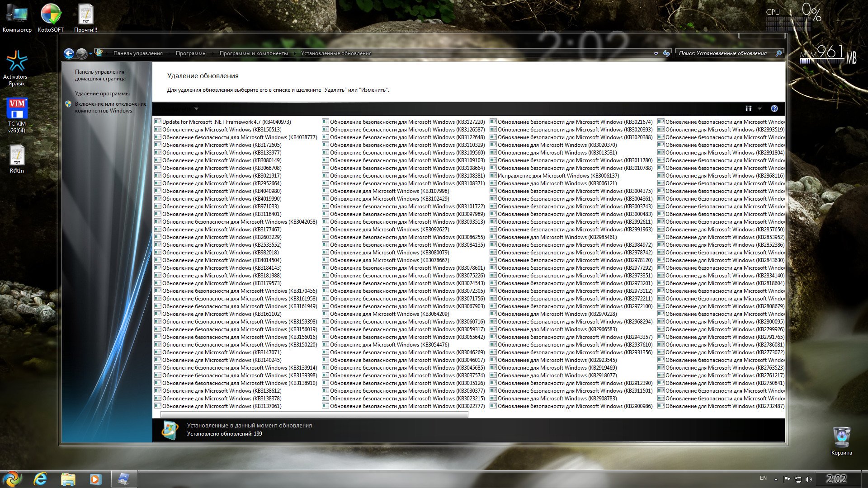Click the Программы breadcrumb
Image resolution: width=868 pixels, height=488 pixels.
click(x=191, y=53)
